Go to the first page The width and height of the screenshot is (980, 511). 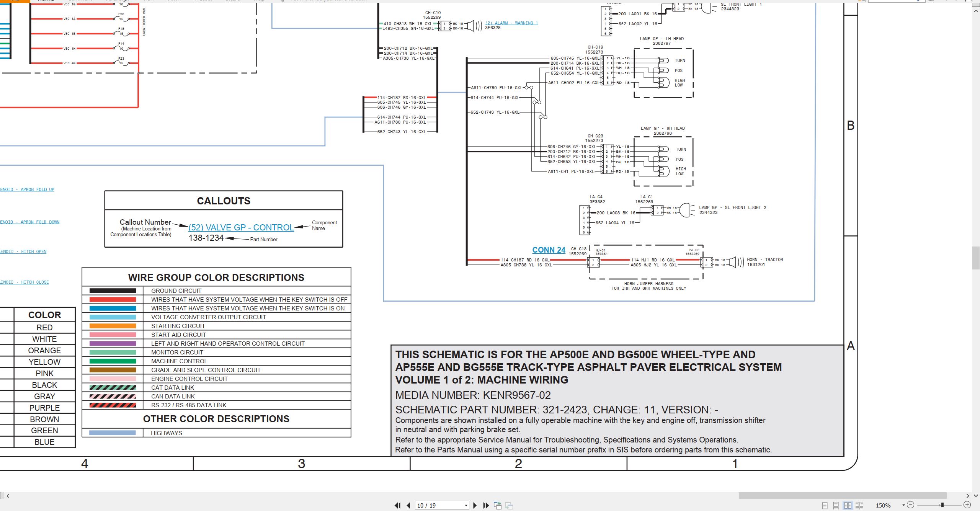click(x=398, y=505)
